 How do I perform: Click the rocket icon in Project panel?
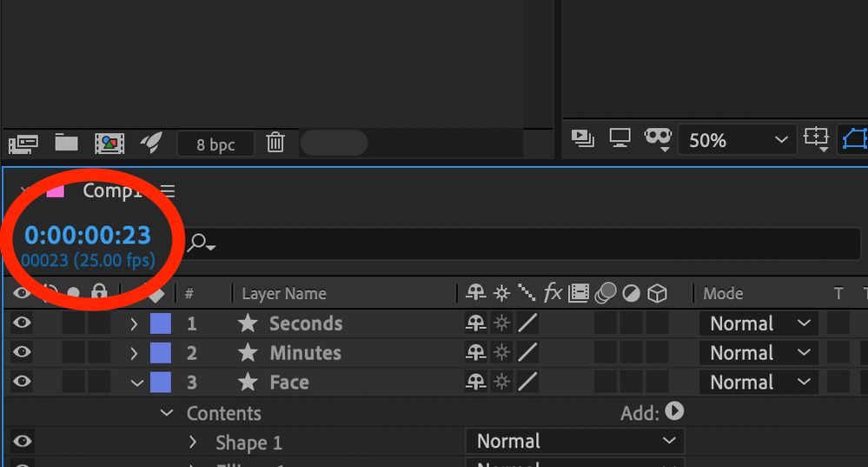(151, 143)
